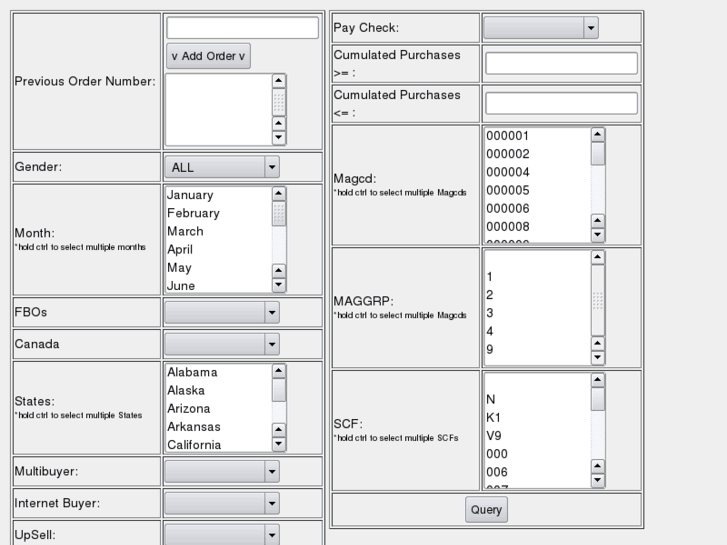Select Magcd 000002

click(537, 154)
